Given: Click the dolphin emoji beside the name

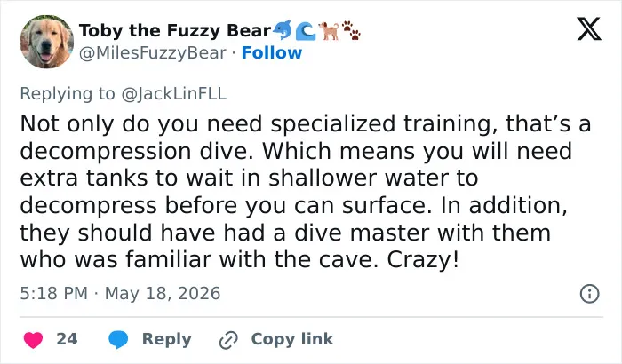Looking at the screenshot, I should click(283, 30).
